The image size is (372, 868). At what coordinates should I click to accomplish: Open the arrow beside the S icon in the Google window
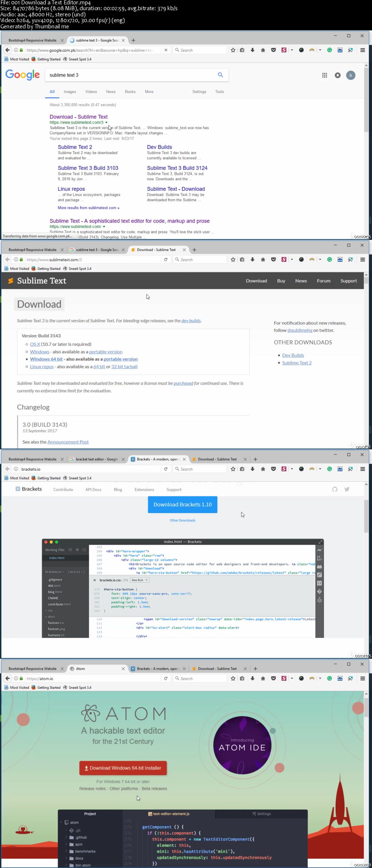tap(292, 50)
